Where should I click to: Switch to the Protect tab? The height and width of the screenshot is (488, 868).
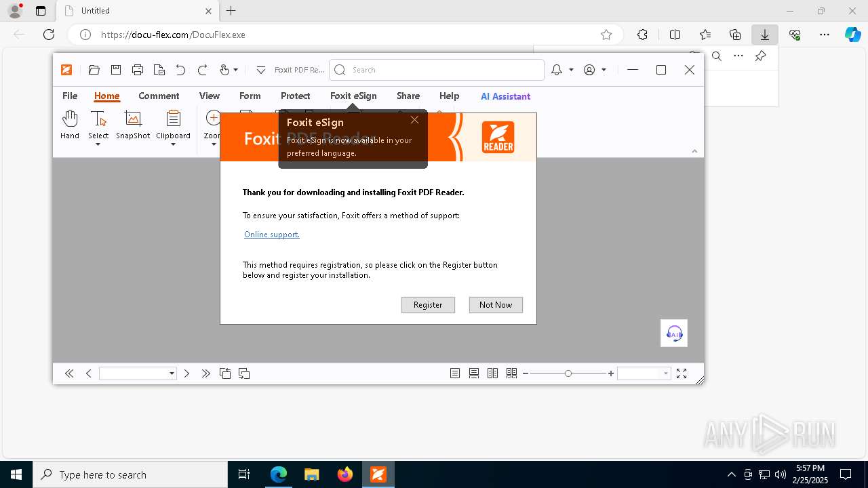click(296, 96)
